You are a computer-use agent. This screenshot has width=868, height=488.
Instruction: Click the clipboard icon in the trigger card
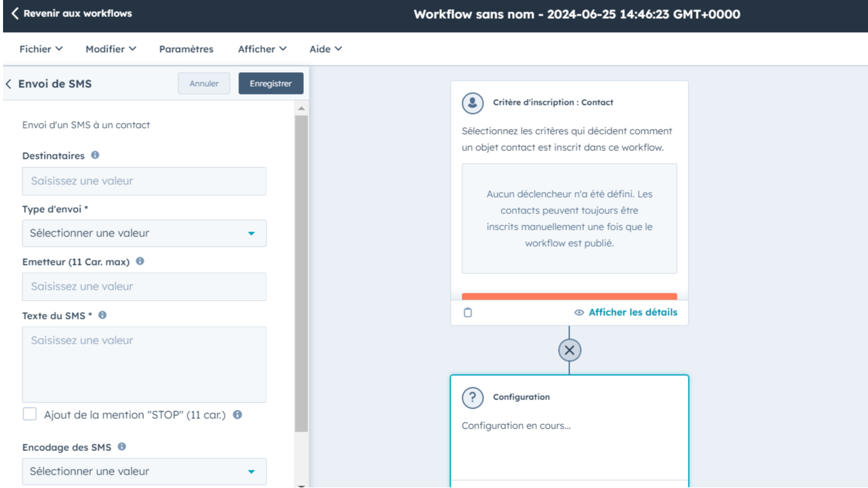468,313
